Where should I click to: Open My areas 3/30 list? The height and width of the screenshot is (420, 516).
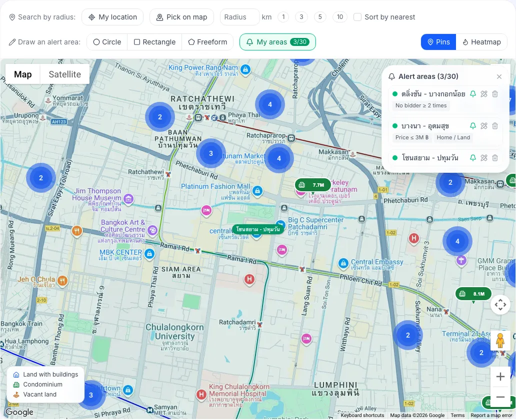[x=277, y=42]
